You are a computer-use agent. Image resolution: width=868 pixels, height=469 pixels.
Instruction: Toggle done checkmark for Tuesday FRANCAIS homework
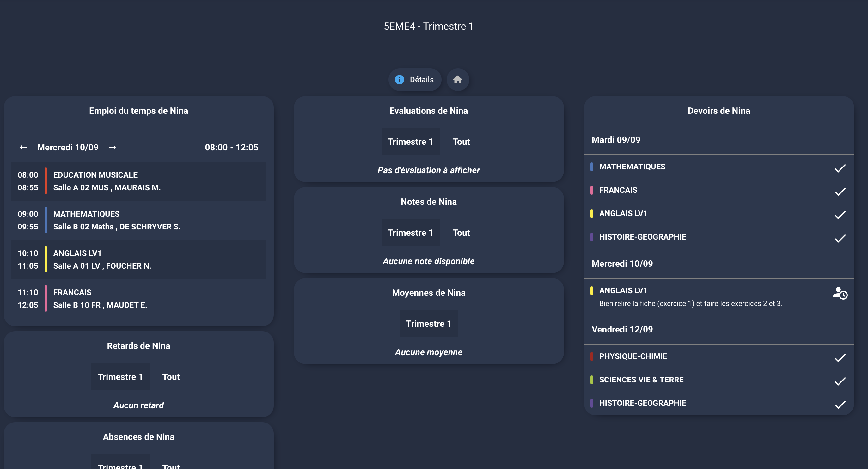(840, 192)
